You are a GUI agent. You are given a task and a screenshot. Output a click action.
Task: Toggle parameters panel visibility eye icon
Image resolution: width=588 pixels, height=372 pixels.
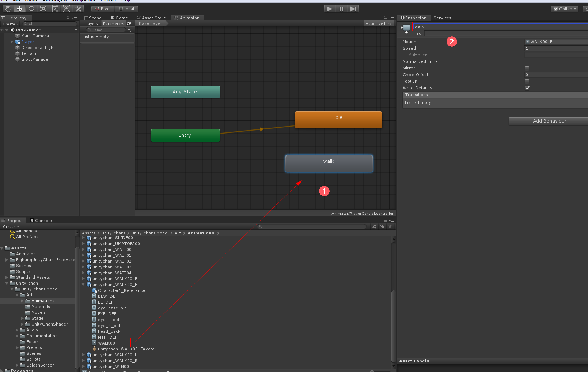(129, 23)
